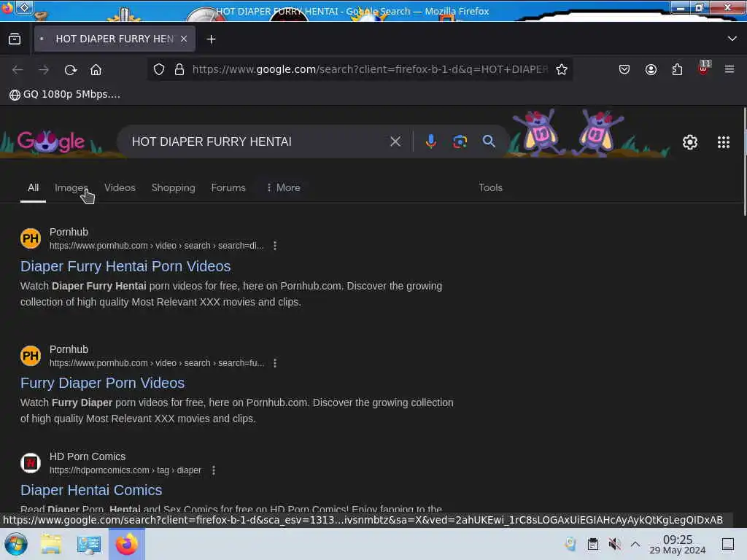Open Save to Pocket icon
Image resolution: width=747 pixels, height=560 pixels.
pos(624,69)
